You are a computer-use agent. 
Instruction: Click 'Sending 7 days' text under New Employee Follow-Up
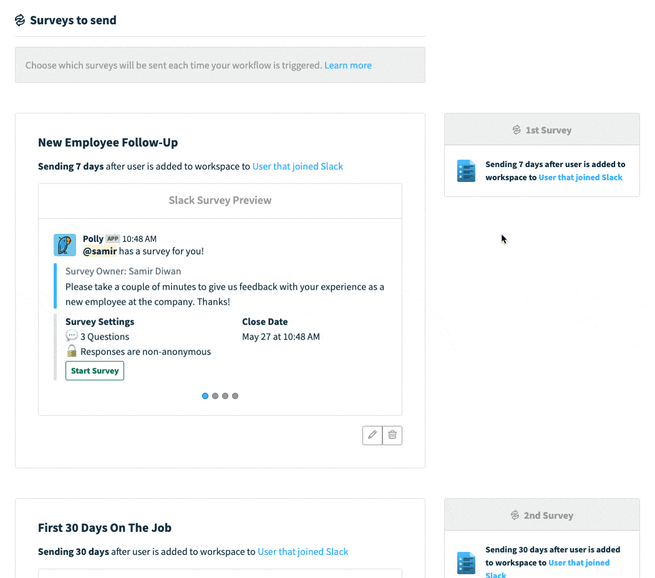(x=71, y=166)
